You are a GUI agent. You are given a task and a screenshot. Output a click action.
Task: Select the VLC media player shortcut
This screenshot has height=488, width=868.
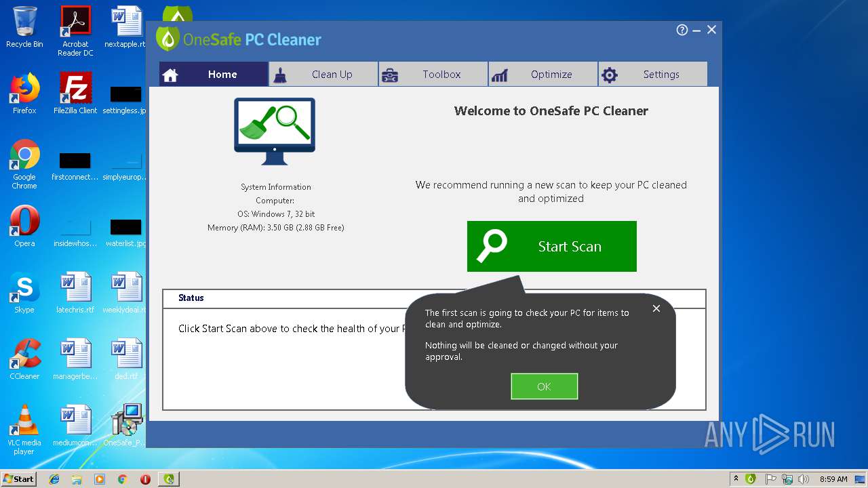[24, 430]
